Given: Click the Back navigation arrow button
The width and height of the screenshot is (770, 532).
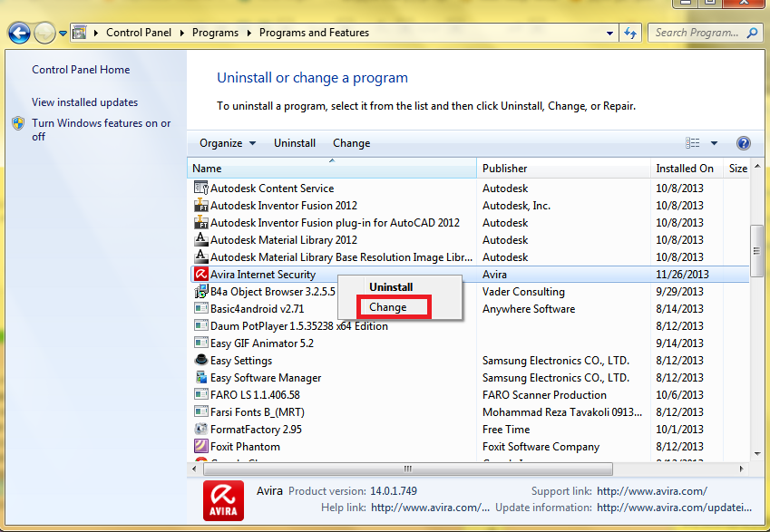Looking at the screenshot, I should [x=19, y=34].
